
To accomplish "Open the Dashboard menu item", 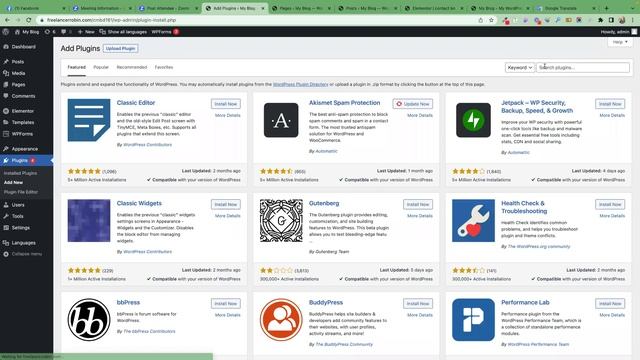I will [23, 47].
